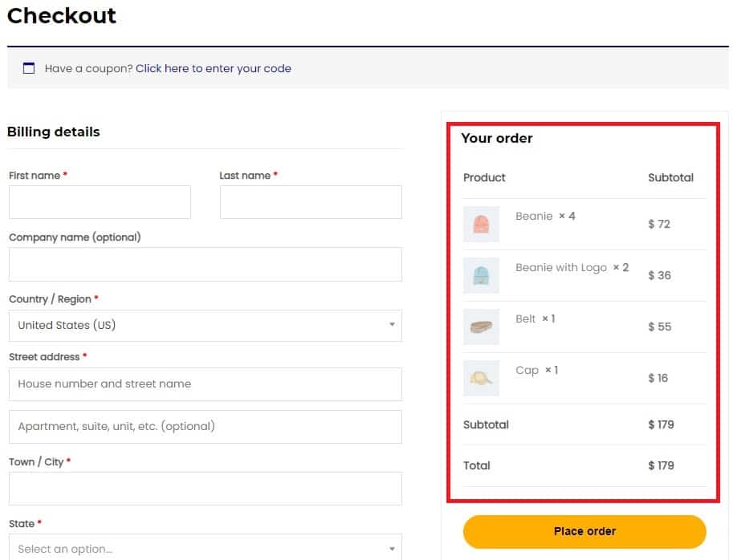Click the Beanie with Logo product name
The image size is (737, 560).
click(561, 267)
